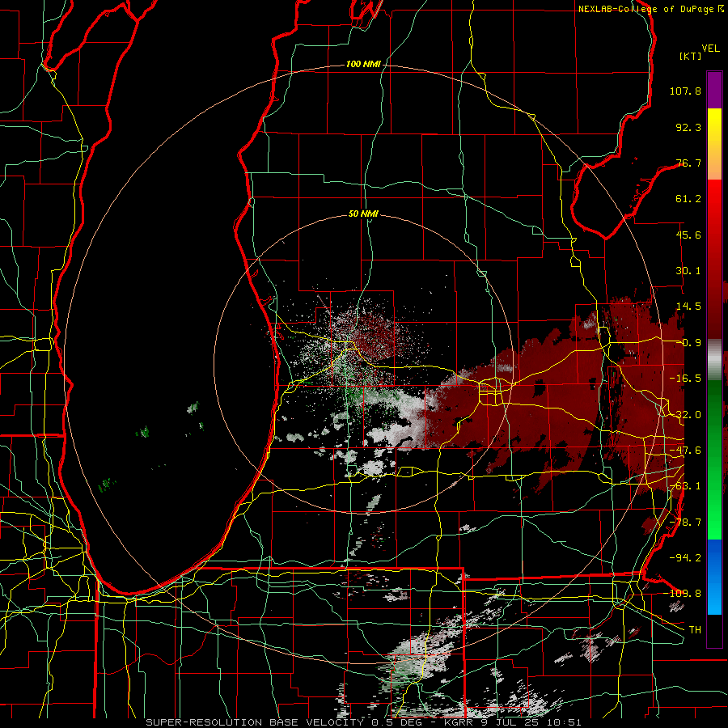Click the Super-Resolution Base Velocity caption text
Screen dimensions: 728x728
tap(363, 722)
